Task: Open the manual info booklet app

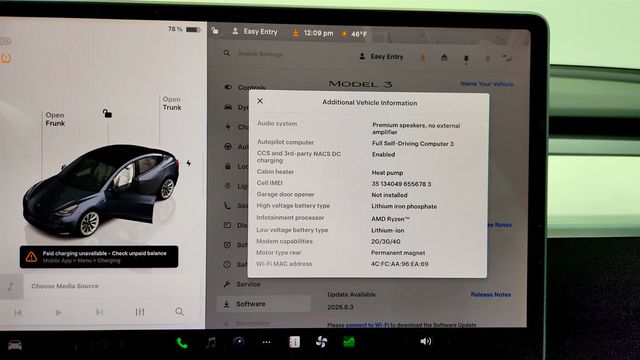Action: pyautogui.click(x=294, y=342)
